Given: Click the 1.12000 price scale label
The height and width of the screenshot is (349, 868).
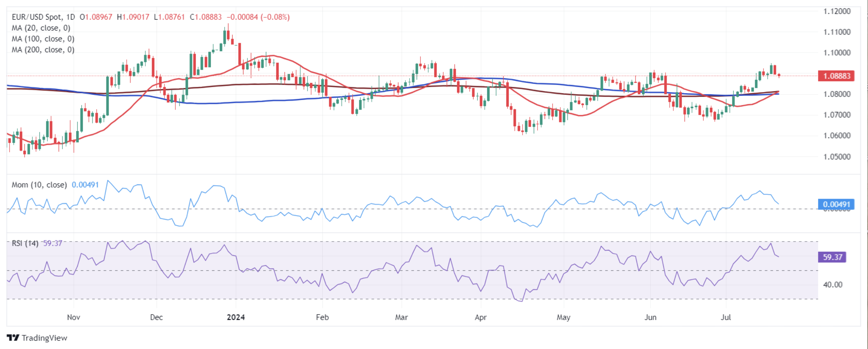Looking at the screenshot, I should (837, 11).
